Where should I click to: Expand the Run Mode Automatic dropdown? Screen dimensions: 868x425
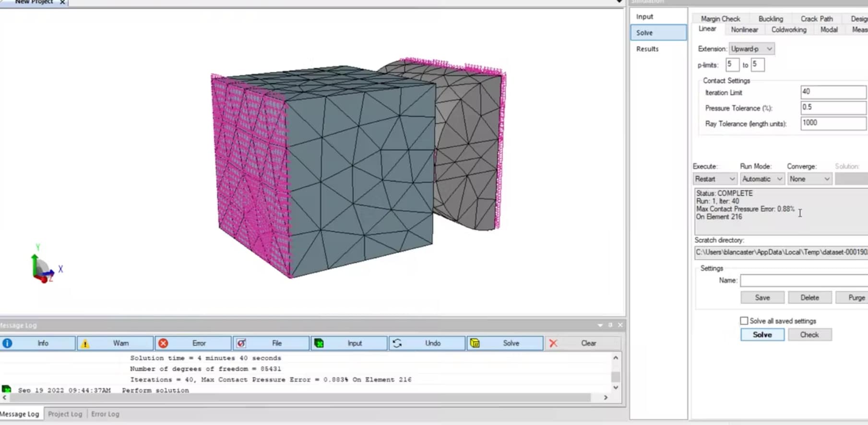point(762,179)
